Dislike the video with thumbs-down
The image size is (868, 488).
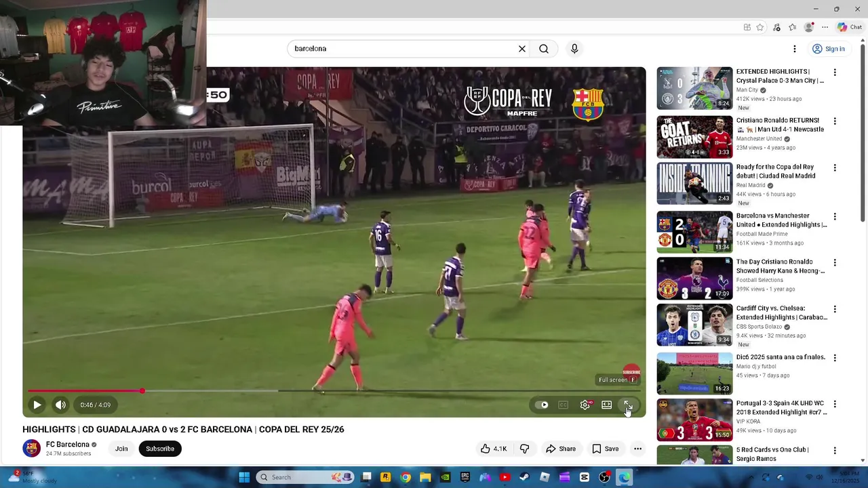[524, 449]
